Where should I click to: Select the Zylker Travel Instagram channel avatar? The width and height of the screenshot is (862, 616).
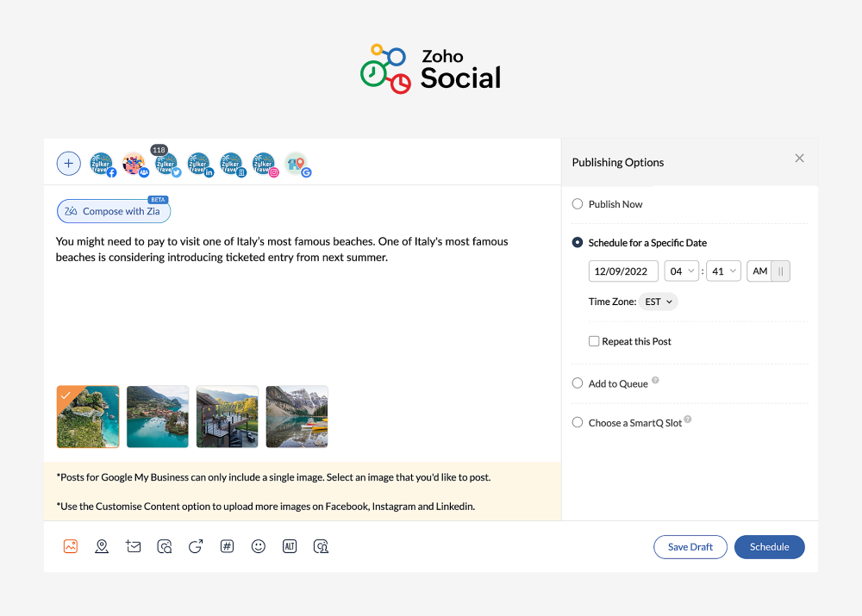click(x=264, y=164)
